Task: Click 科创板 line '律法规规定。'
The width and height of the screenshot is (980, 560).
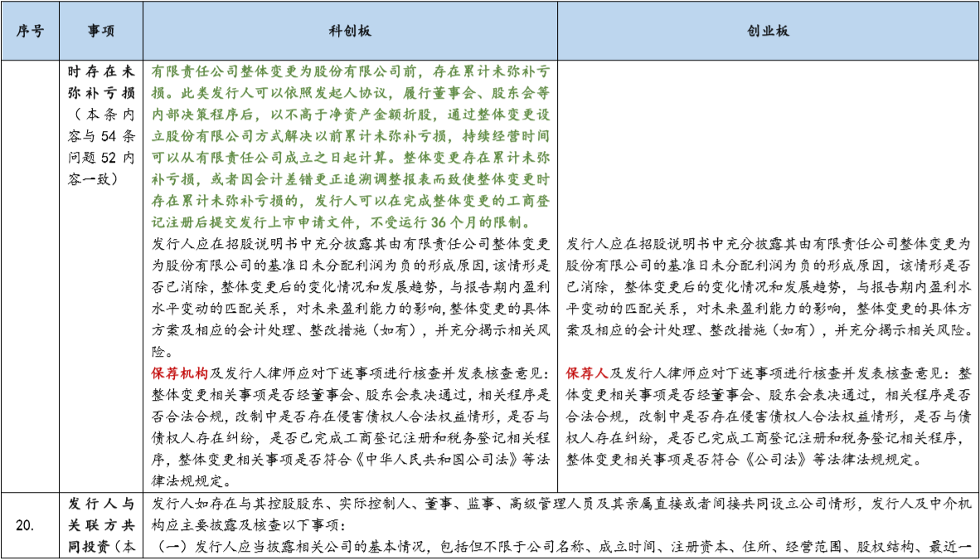Action: [192, 482]
